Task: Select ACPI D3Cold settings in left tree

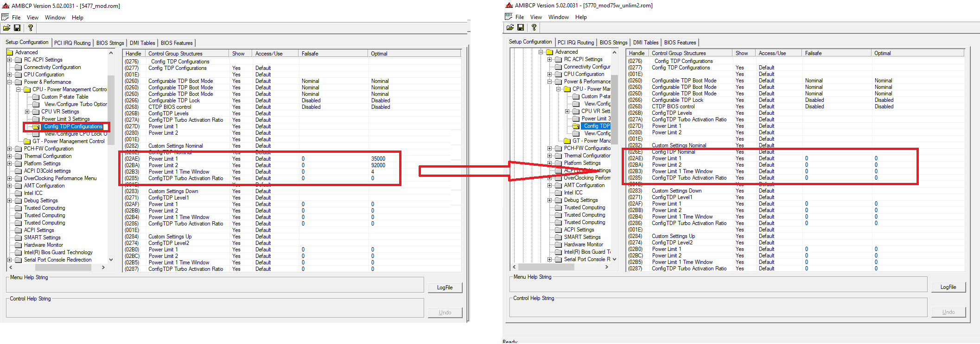Action: pyautogui.click(x=47, y=171)
